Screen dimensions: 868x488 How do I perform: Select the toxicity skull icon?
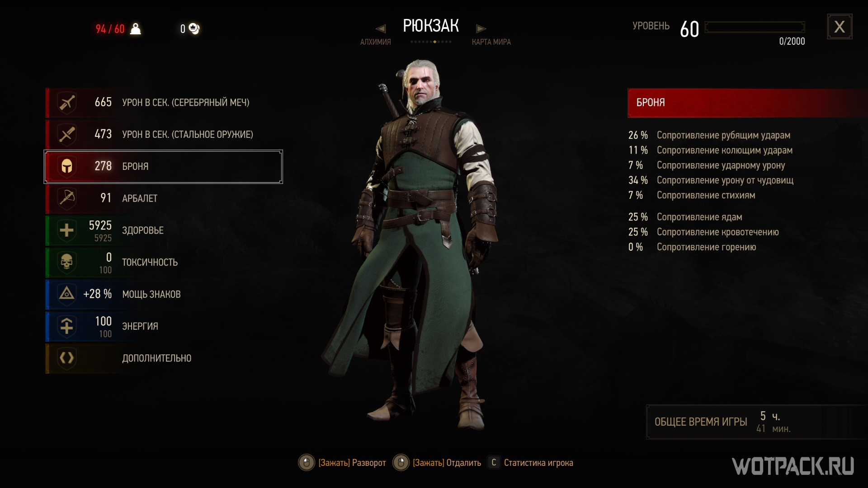pyautogui.click(x=67, y=263)
